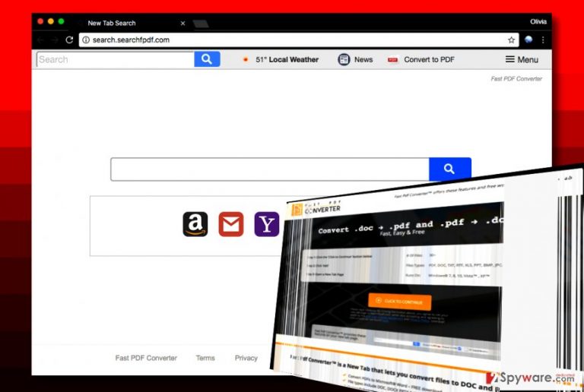Click the site info icon in address bar
Viewport: 584px width, 392px height.
86,40
